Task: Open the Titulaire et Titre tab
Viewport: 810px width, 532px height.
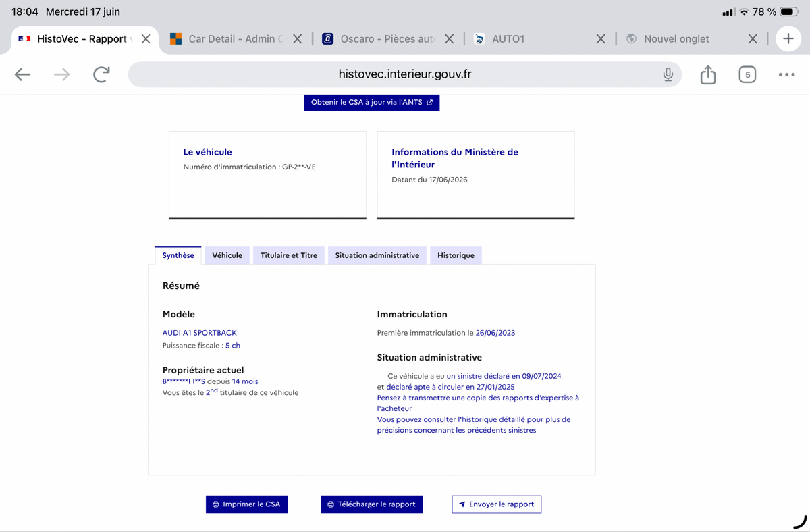Action: coord(288,255)
